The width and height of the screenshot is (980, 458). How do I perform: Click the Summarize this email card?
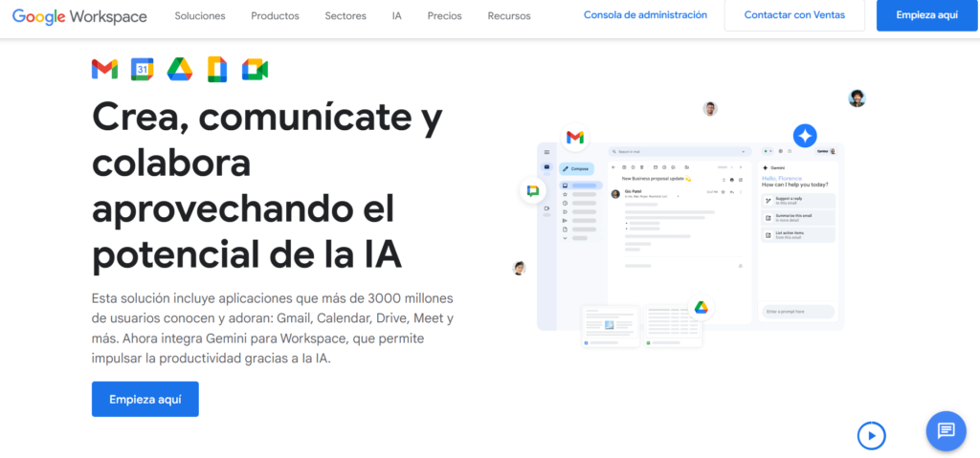coord(798,218)
